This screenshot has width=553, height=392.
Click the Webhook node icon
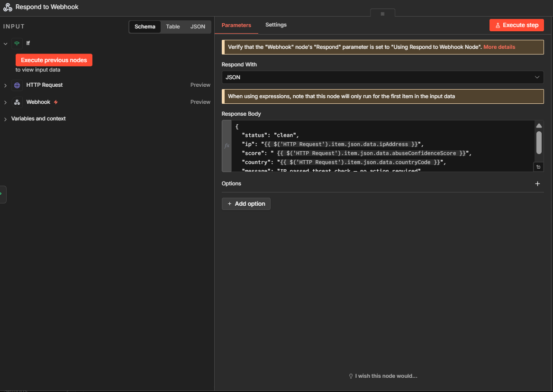tap(17, 102)
